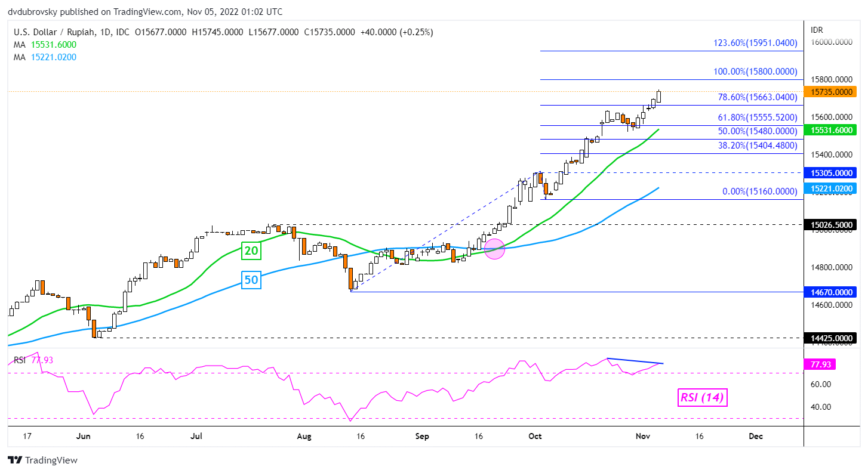The height and width of the screenshot is (473, 868).
Task: Click the 15800.0000 price axis tick
Action: point(831,79)
